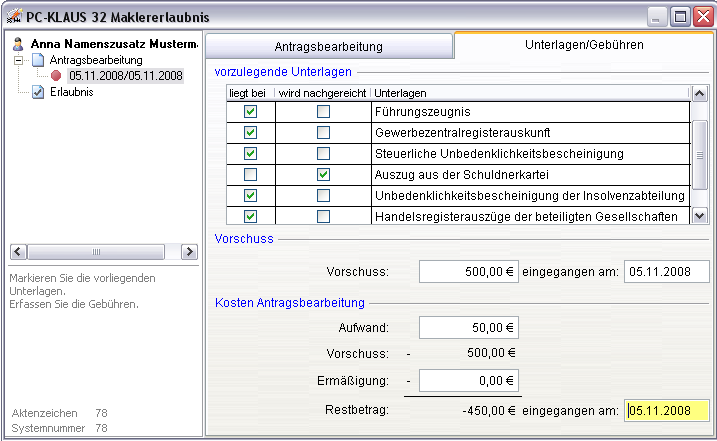Check 'liegt bei' for Auszug aus der Schuldnerkartei
717x441 pixels.
250,174
